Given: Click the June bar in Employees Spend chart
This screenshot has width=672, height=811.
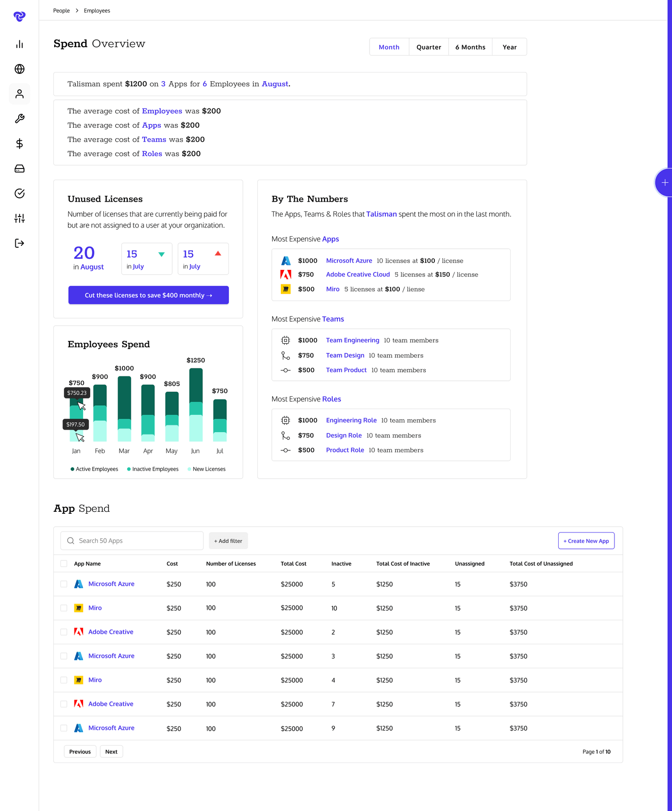Looking at the screenshot, I should [x=196, y=405].
